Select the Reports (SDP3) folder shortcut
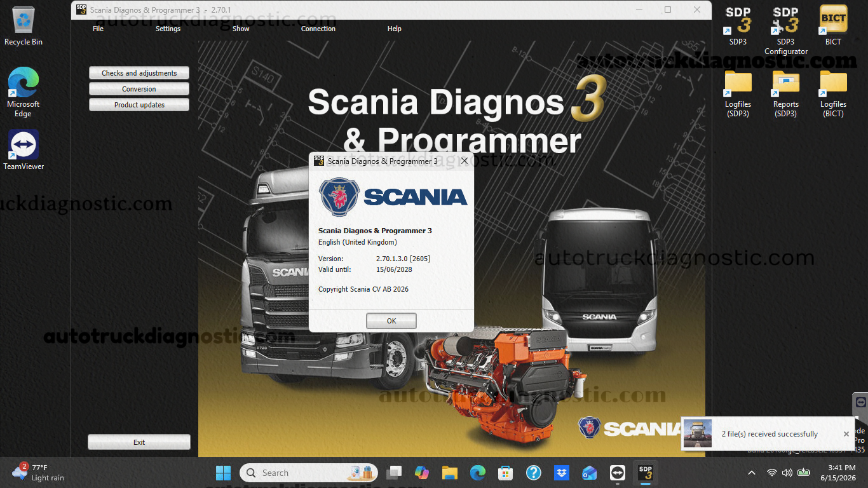 point(786,93)
